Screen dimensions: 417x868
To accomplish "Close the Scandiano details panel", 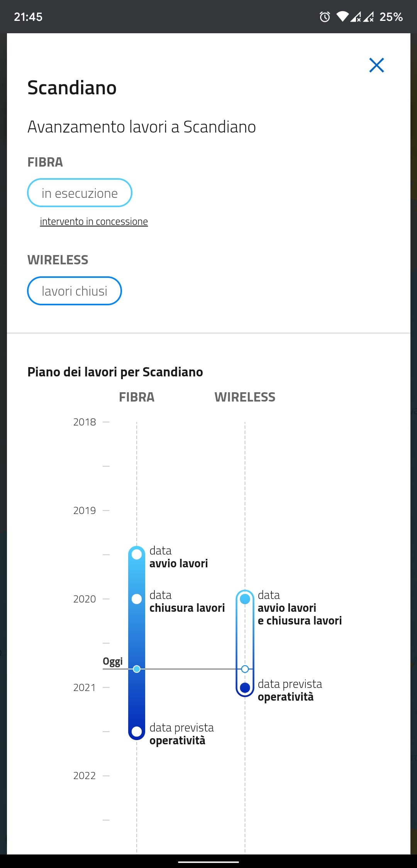I will pyautogui.click(x=376, y=65).
